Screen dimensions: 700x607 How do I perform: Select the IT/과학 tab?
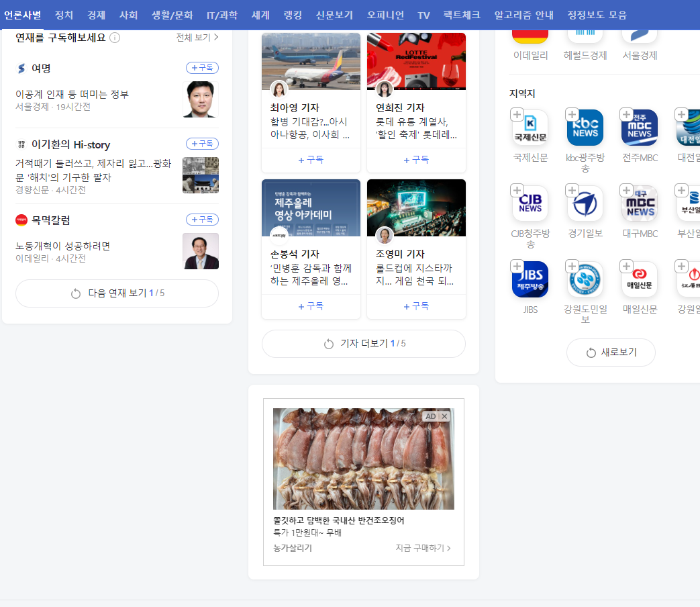tap(222, 15)
